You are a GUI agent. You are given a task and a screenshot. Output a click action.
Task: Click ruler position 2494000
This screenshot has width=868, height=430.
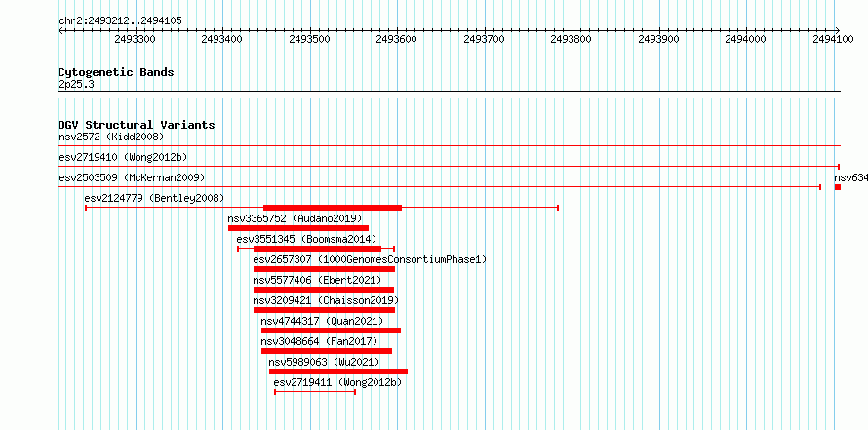coord(746,39)
